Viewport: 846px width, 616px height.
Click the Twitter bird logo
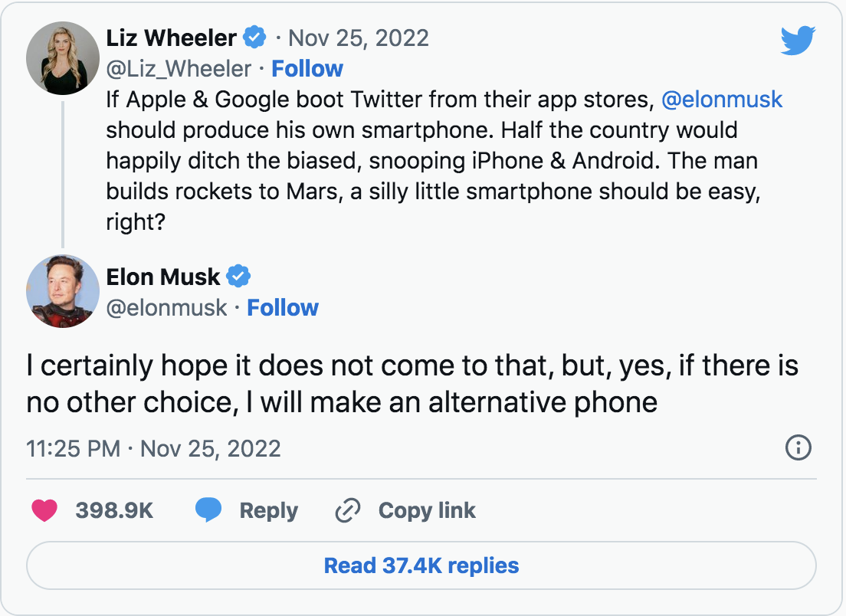click(x=798, y=40)
